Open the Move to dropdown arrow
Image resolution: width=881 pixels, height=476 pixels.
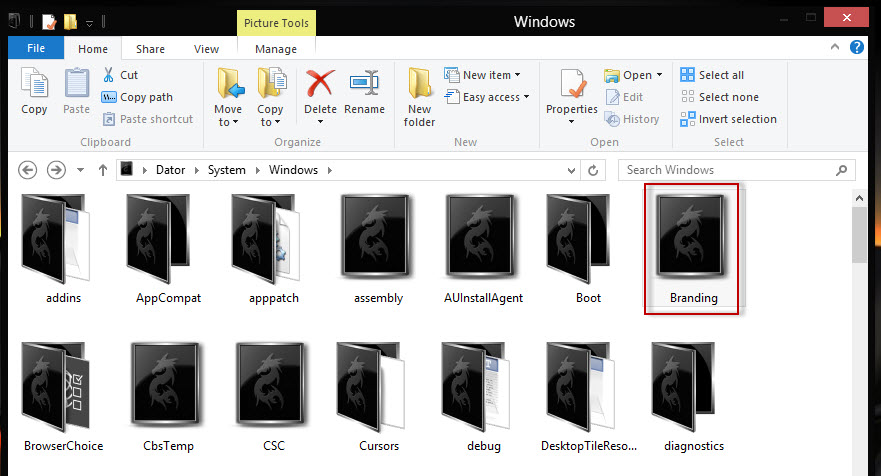pos(235,122)
